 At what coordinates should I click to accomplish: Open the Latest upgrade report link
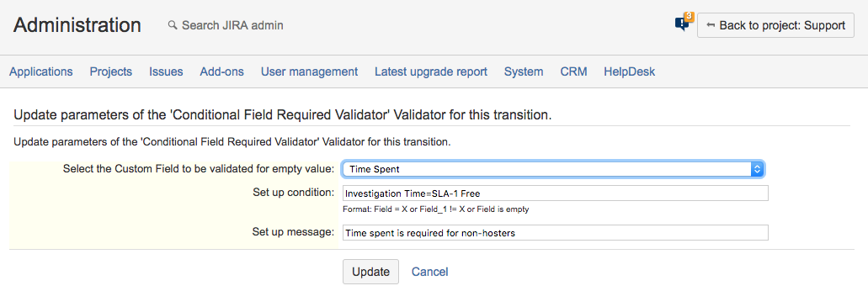click(431, 71)
